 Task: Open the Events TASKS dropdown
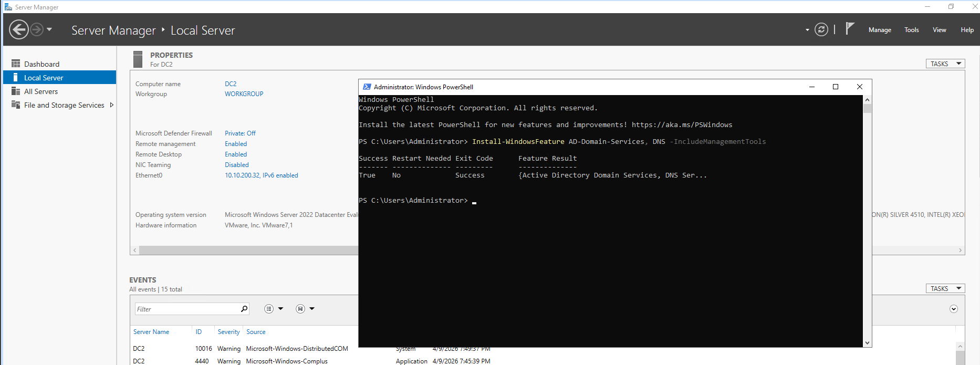(945, 288)
